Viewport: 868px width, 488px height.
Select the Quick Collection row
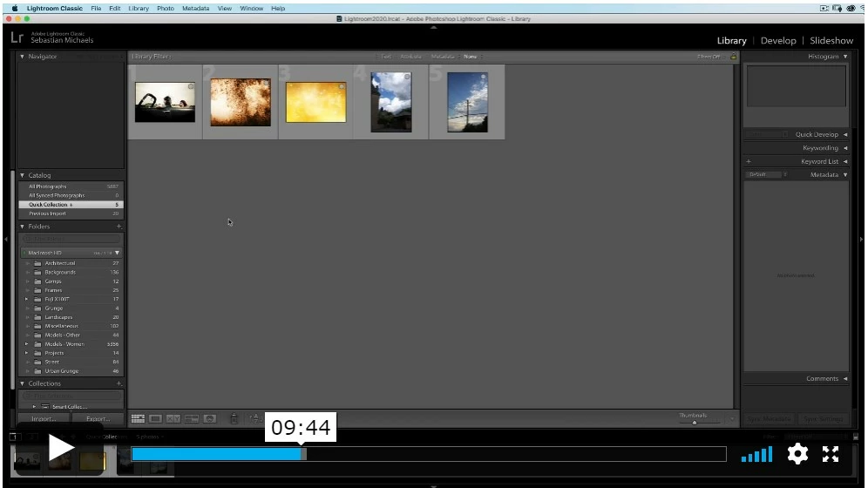point(71,205)
